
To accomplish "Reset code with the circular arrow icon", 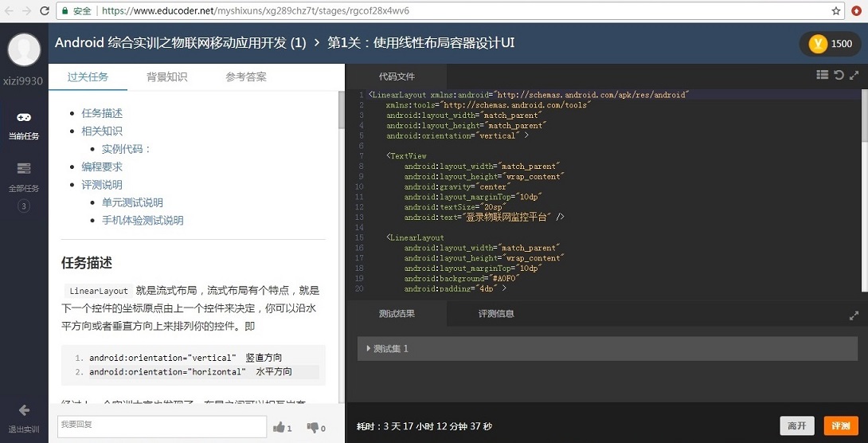I will click(x=839, y=75).
